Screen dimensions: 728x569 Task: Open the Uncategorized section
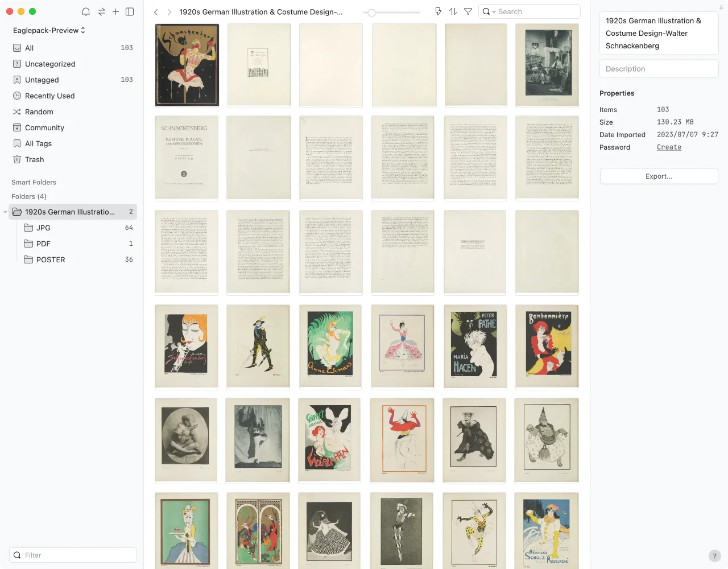point(73,64)
